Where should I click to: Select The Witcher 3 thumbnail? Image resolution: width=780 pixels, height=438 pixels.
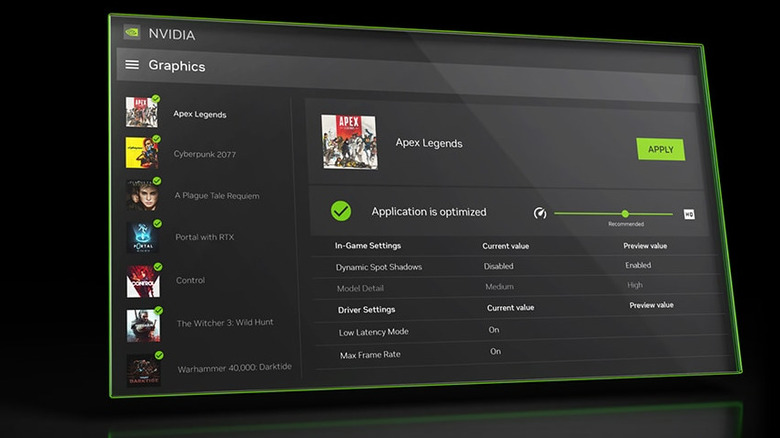click(x=143, y=326)
